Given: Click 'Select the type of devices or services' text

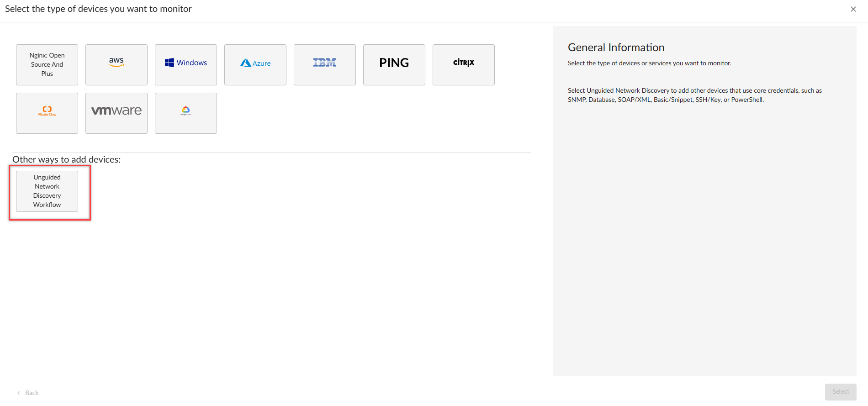Looking at the screenshot, I should [649, 63].
